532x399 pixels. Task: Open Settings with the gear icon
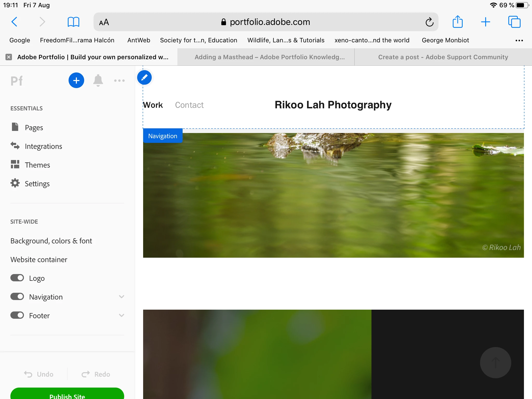15,183
